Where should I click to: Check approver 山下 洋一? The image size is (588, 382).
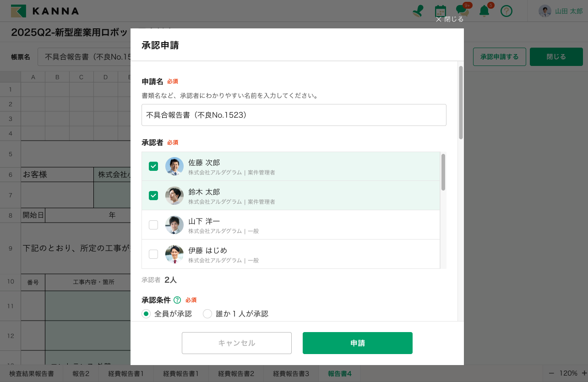[153, 225]
